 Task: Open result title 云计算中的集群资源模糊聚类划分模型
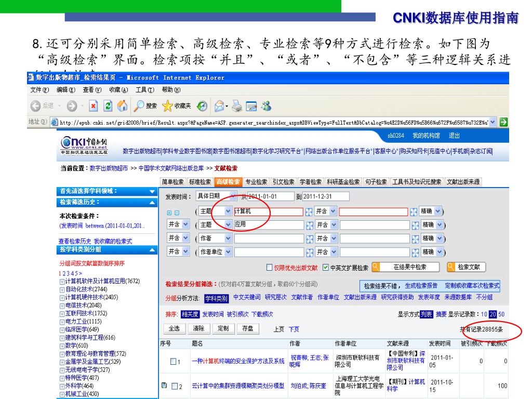(x=238, y=386)
